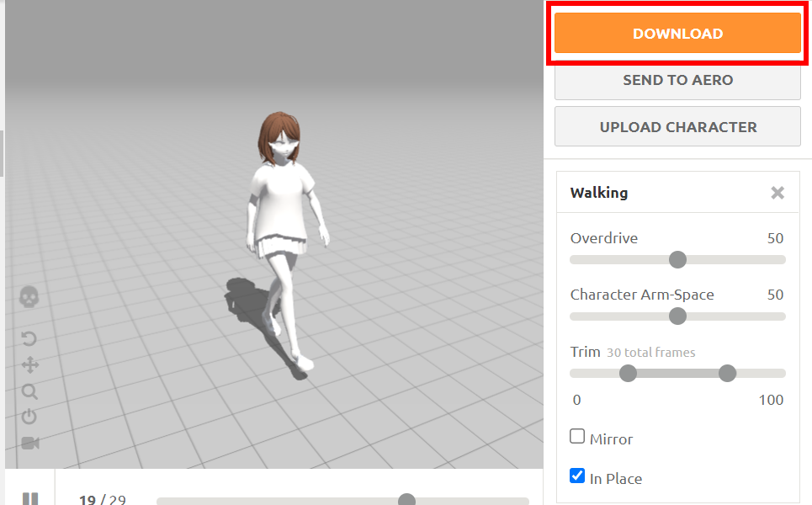This screenshot has width=812, height=505.
Task: Toggle the camera follow icon
Action: (30, 443)
